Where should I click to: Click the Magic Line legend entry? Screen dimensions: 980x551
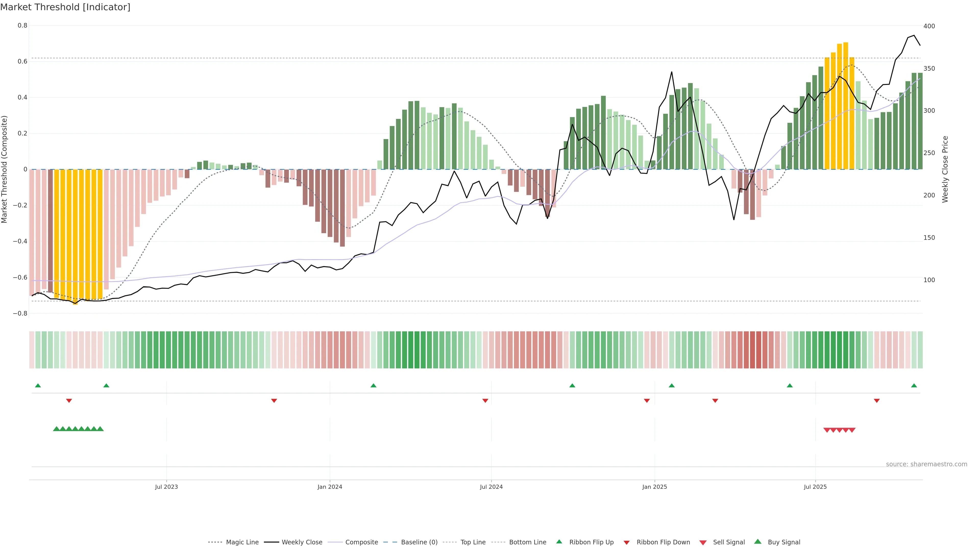242,542
